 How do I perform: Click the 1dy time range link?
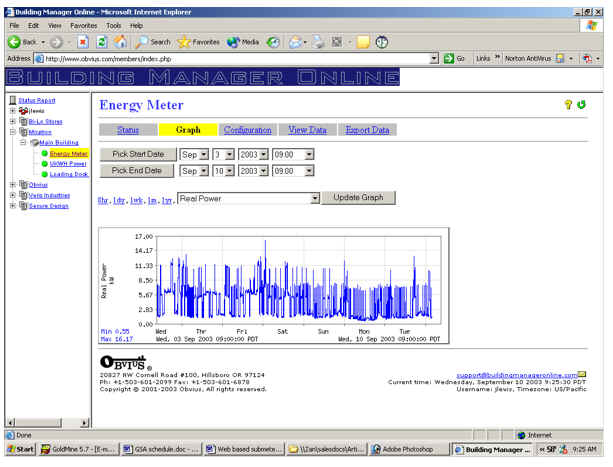point(119,200)
